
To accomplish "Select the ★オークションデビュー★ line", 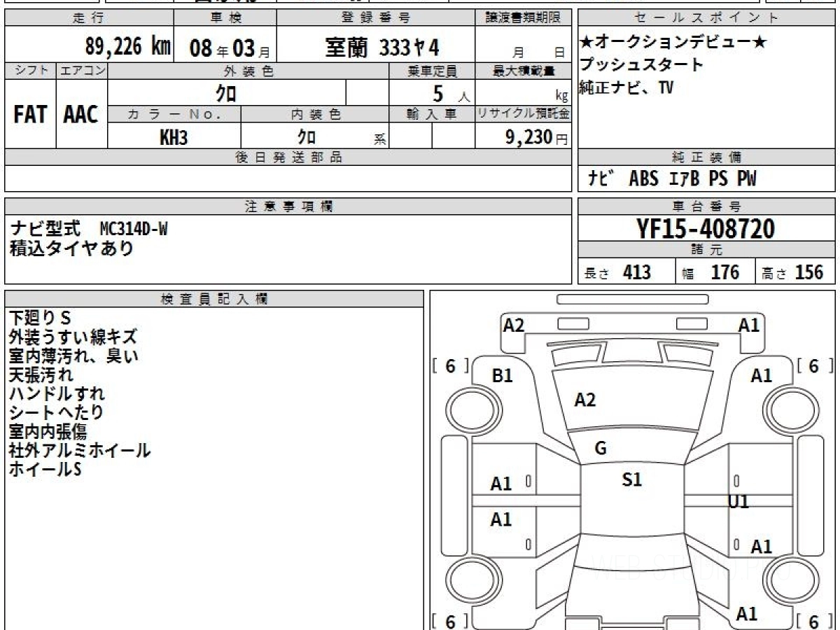I will [673, 43].
